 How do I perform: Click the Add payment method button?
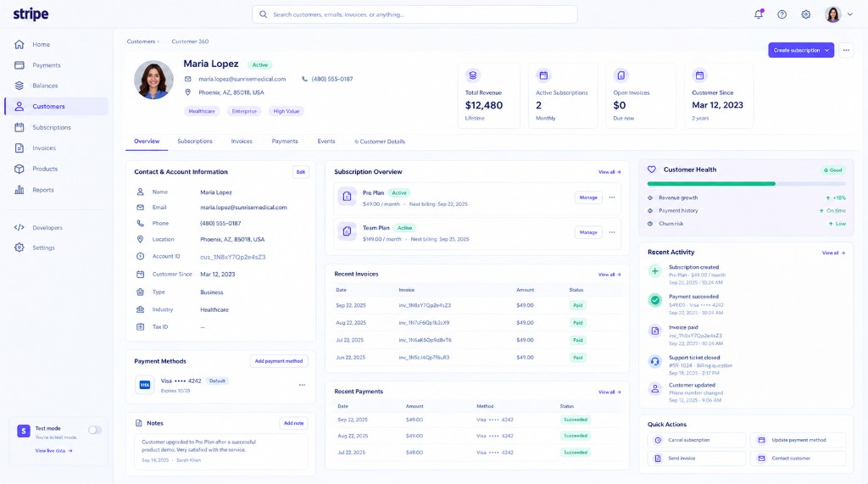(278, 361)
